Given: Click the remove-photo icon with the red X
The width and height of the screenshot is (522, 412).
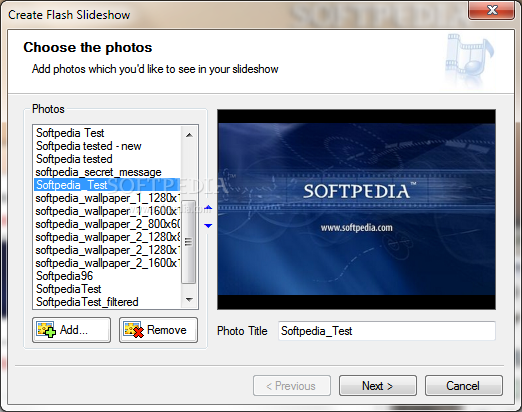Looking at the screenshot, I should click(133, 330).
